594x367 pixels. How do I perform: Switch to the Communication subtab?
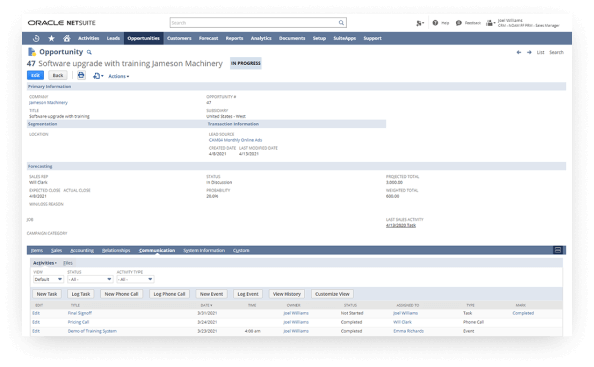157,250
